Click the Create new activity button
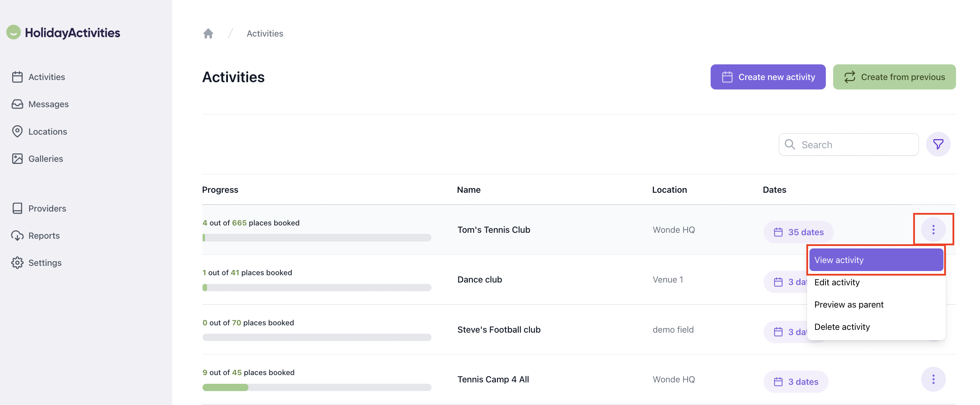Screen dimensions: 980x405 (768, 77)
